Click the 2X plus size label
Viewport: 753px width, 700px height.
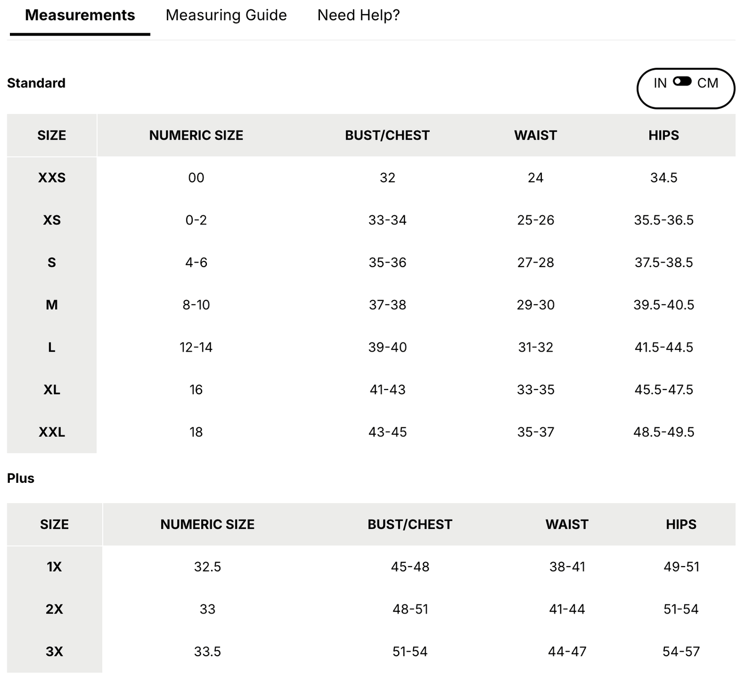[x=54, y=609]
